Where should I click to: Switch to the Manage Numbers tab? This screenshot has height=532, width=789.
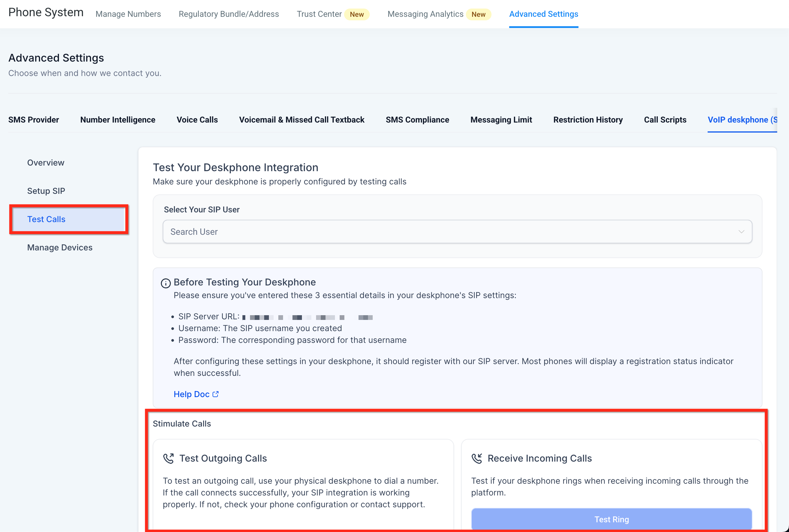128,14
